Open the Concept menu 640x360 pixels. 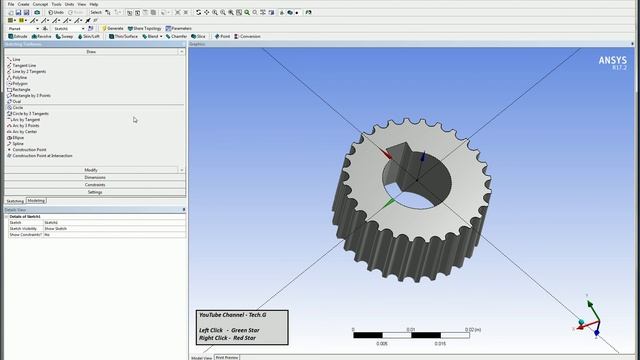tap(40, 4)
